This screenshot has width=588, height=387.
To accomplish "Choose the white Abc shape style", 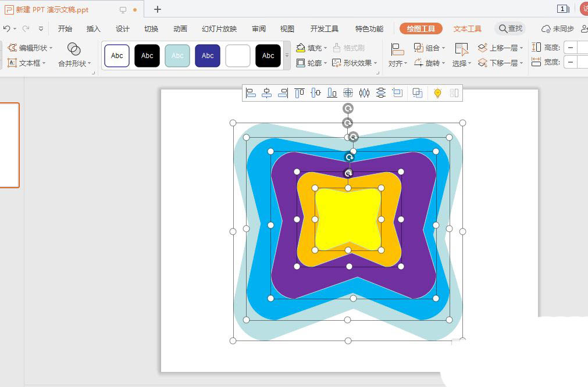I will [x=117, y=56].
